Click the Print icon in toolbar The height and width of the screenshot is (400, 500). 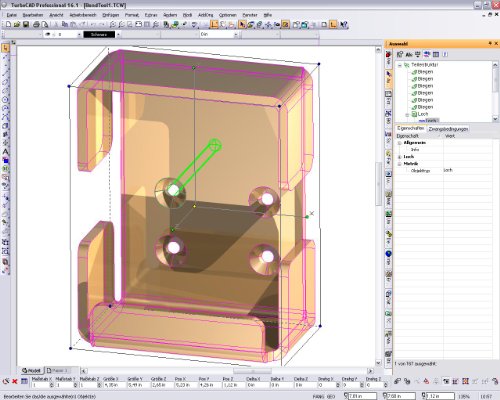pyautogui.click(x=36, y=24)
